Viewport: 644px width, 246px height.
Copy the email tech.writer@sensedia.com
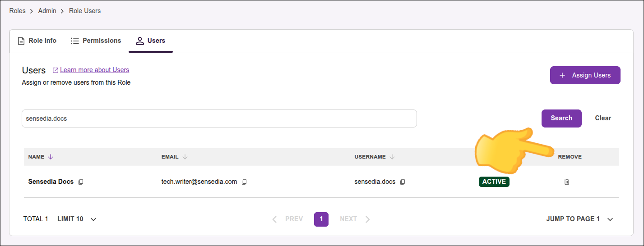point(244,182)
